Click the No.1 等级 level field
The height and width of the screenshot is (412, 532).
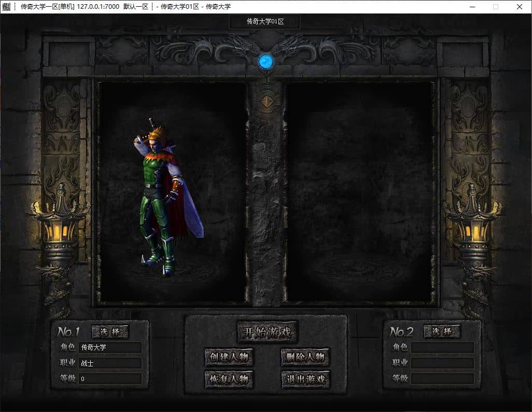[110, 378]
